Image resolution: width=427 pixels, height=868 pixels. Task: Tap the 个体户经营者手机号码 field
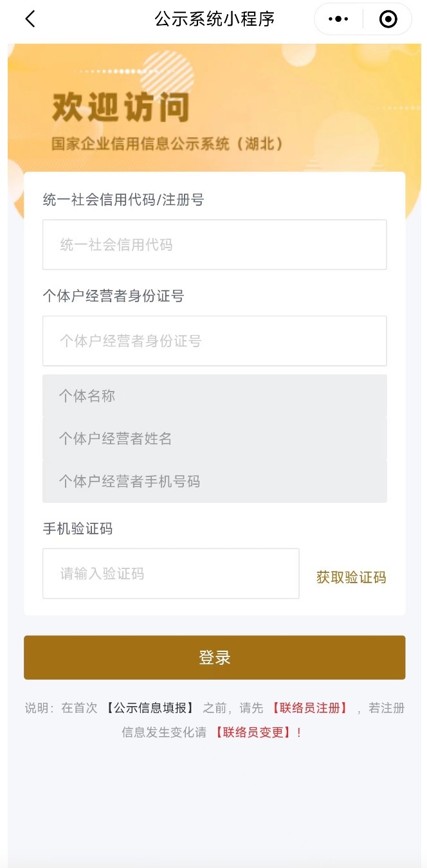tap(214, 481)
